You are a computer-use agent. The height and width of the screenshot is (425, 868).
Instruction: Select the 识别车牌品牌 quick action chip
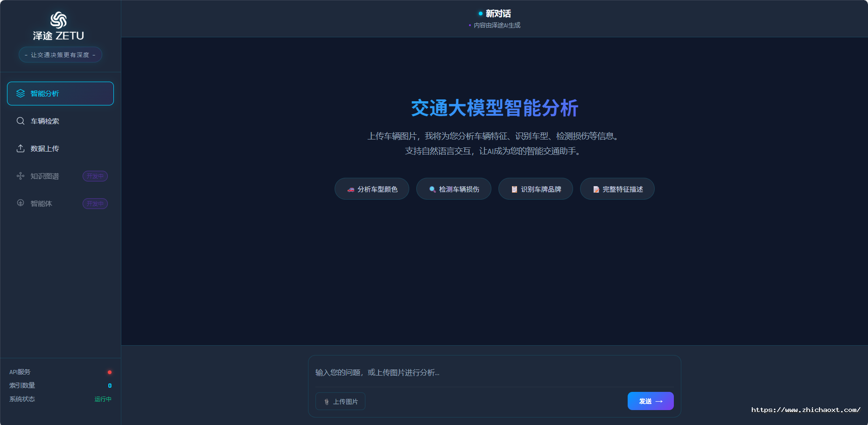point(535,189)
